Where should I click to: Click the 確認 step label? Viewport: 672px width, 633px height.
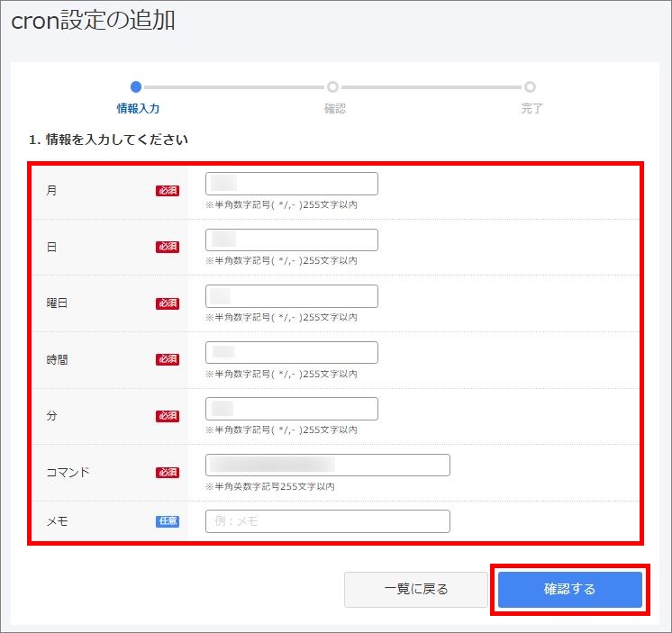pyautogui.click(x=335, y=108)
